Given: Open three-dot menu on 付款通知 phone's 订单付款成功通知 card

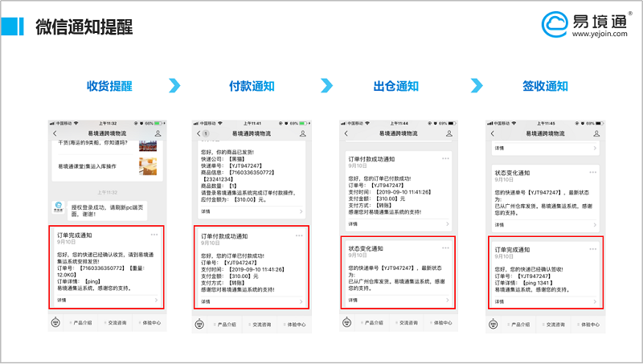Looking at the screenshot, I should click(300, 235).
